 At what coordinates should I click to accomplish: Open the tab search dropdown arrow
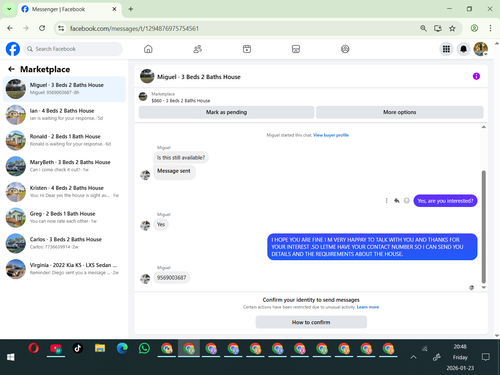9,9
